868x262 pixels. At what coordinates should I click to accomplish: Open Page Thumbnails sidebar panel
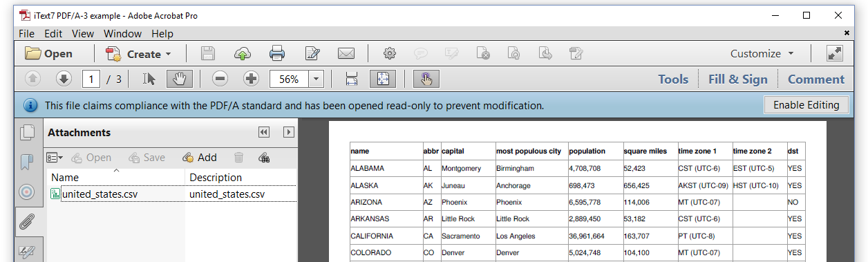pos(28,132)
